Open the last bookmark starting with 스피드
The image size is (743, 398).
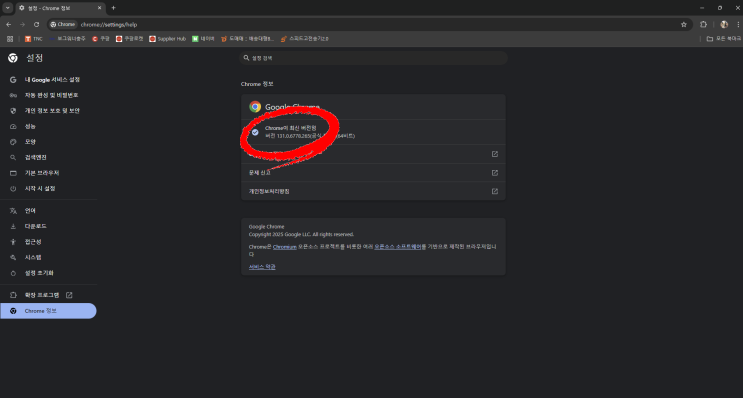pos(304,39)
